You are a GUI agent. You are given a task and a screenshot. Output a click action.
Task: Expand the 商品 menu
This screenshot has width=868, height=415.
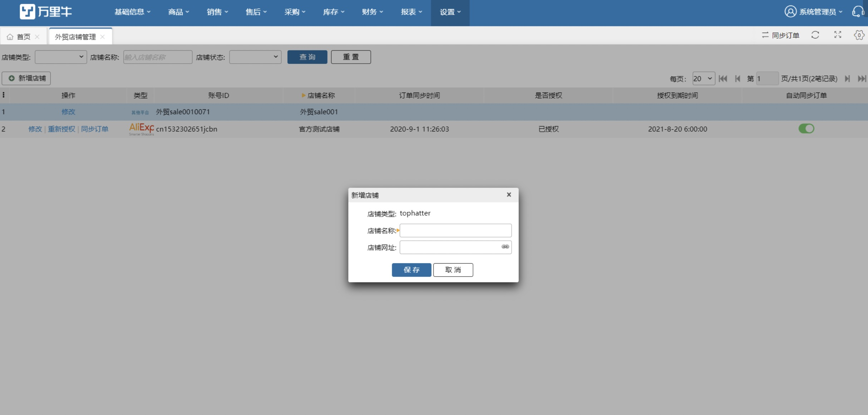tap(178, 12)
